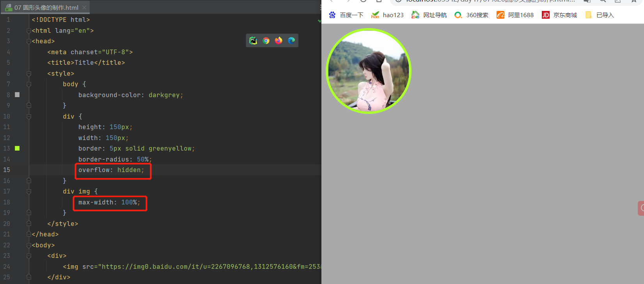Collapse the body rule fold marker on line 7
The height and width of the screenshot is (284, 644).
pyautogui.click(x=29, y=84)
